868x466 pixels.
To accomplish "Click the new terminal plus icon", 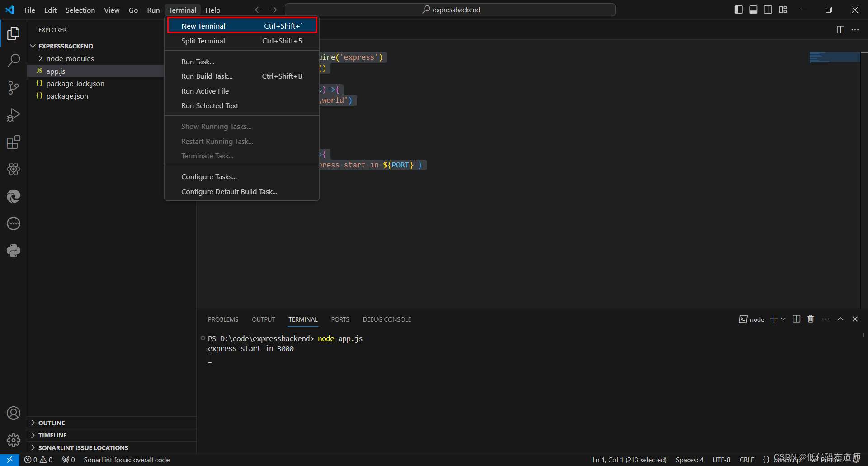I will point(774,319).
